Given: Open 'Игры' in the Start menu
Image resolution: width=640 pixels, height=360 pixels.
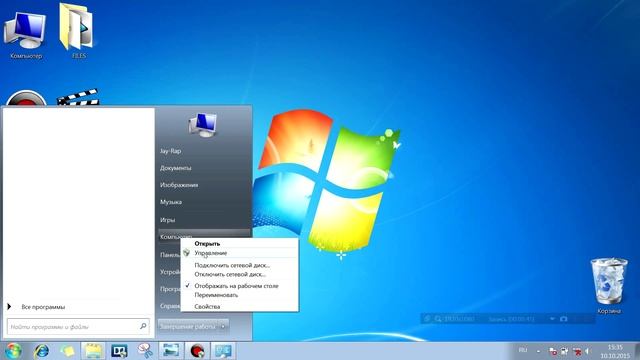Looking at the screenshot, I should (x=168, y=220).
